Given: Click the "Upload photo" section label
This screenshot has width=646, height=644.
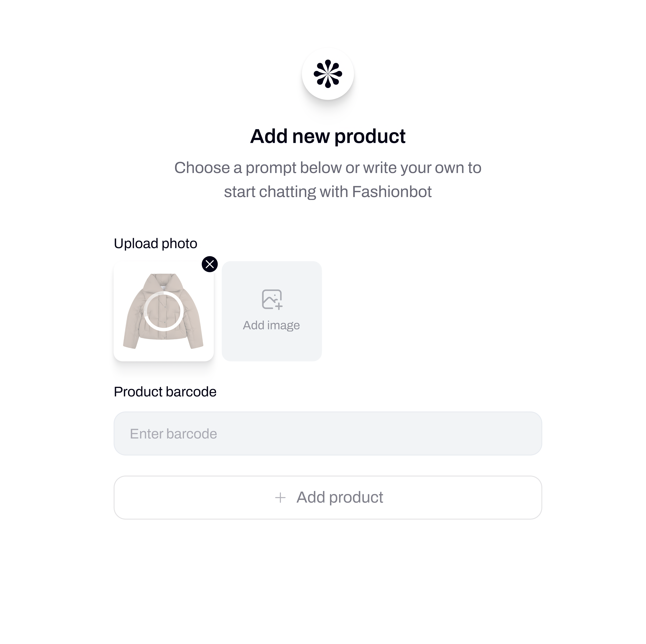Looking at the screenshot, I should pyautogui.click(x=155, y=243).
